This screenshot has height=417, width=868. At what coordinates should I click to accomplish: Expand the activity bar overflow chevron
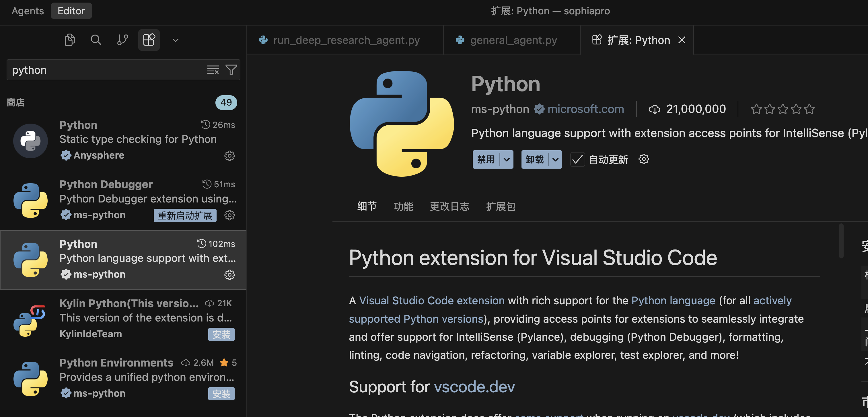coord(176,40)
